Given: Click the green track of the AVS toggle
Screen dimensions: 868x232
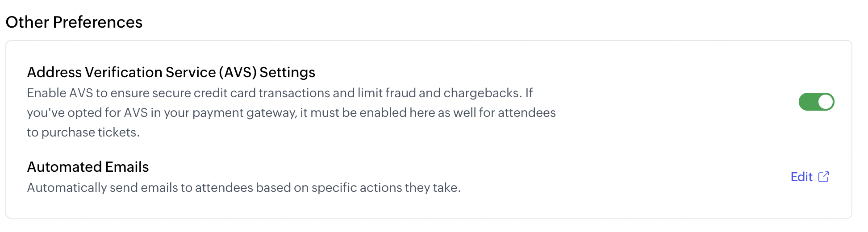Looking at the screenshot, I should pos(808,102).
